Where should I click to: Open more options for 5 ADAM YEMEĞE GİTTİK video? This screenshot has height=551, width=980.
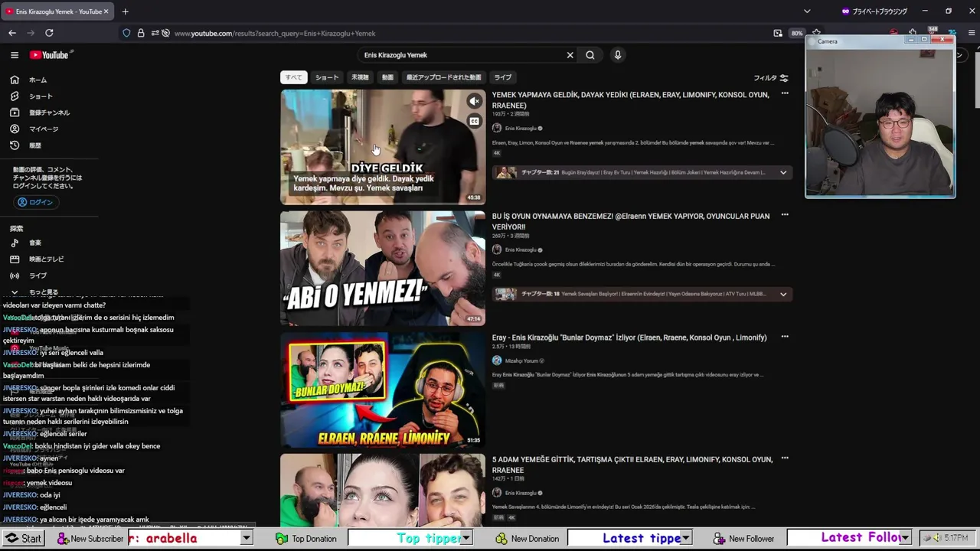[785, 458]
